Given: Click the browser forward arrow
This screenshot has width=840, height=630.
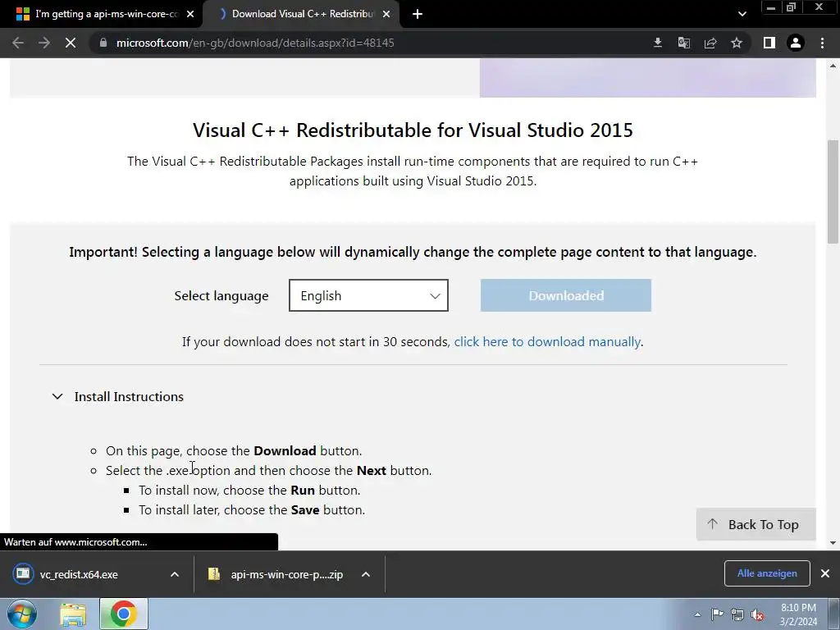Looking at the screenshot, I should [x=44, y=43].
